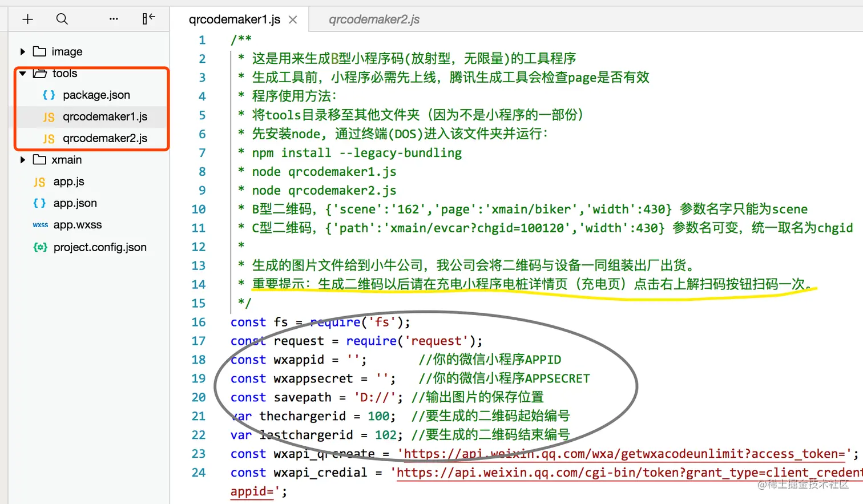
Task: Click the JS icon beside qrcodemaker2.js in tree
Action: coord(49,139)
